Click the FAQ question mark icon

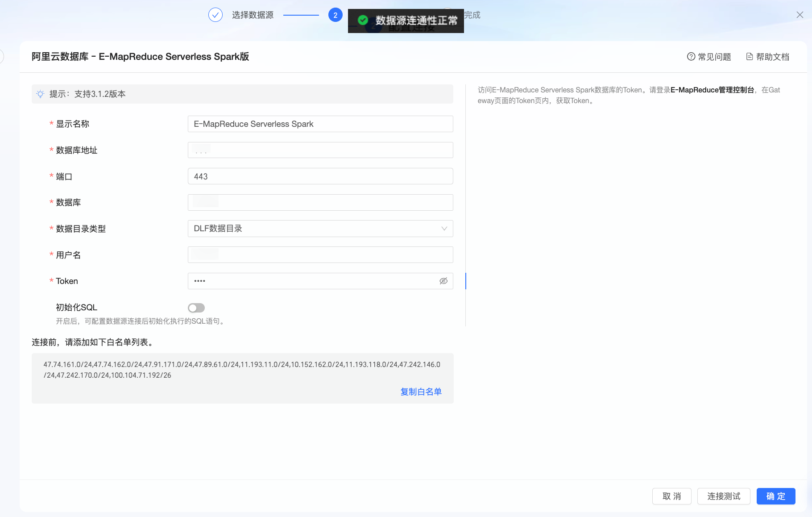(691, 57)
